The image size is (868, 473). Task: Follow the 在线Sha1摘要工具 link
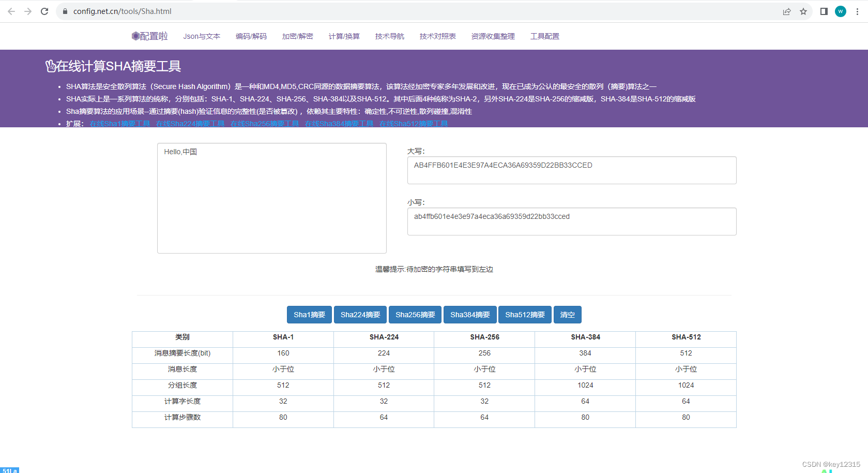tap(120, 124)
